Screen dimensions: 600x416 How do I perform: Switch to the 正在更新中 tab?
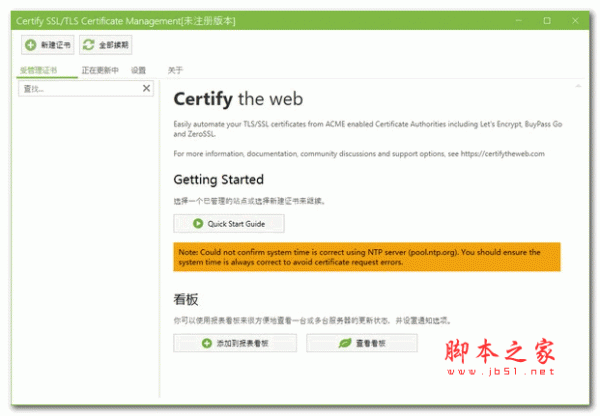click(x=100, y=70)
